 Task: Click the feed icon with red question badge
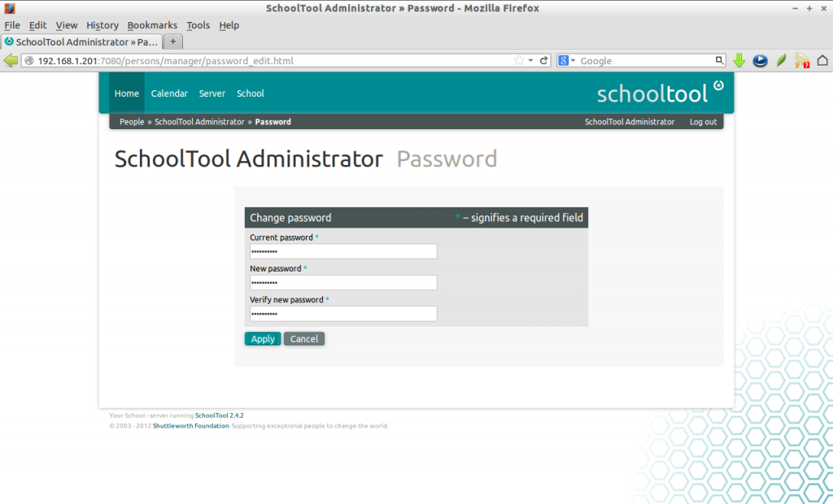pyautogui.click(x=801, y=59)
